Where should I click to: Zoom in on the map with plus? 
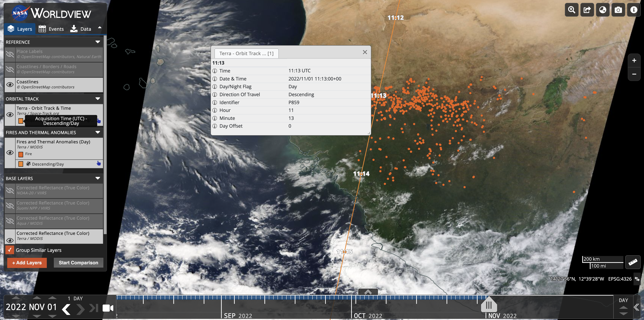click(634, 60)
